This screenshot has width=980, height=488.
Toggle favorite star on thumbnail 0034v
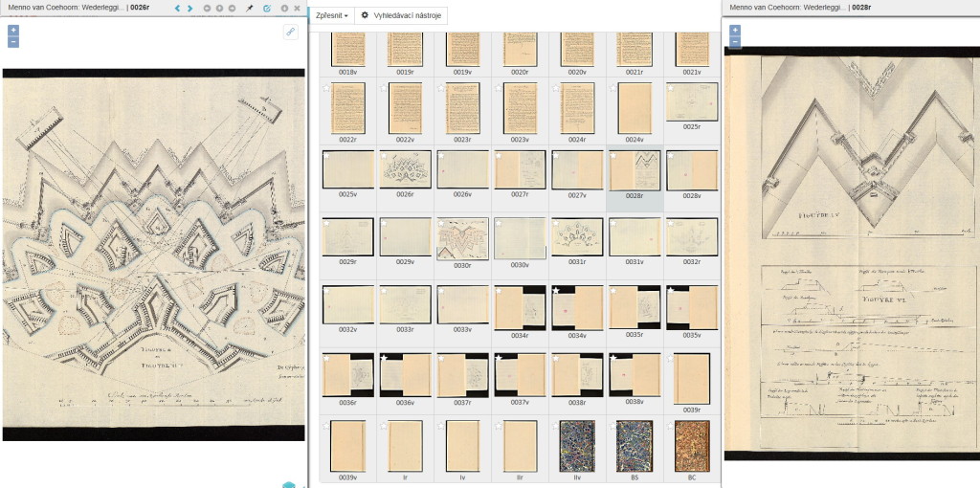pyautogui.click(x=556, y=289)
